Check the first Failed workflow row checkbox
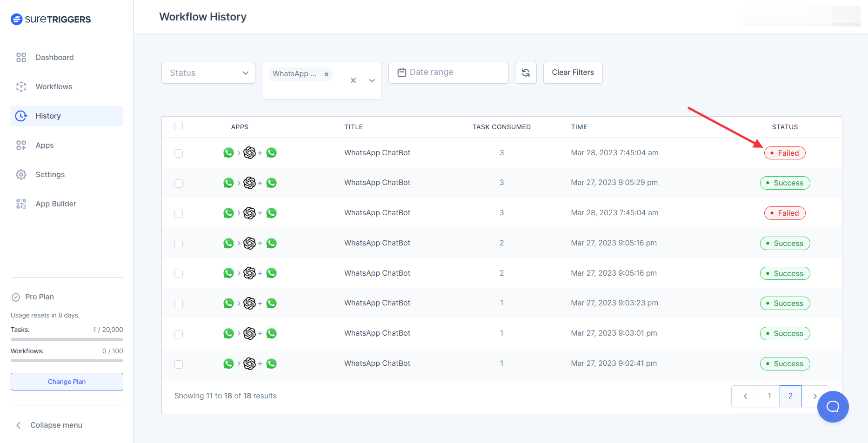This screenshot has height=443, width=868. coord(179,153)
